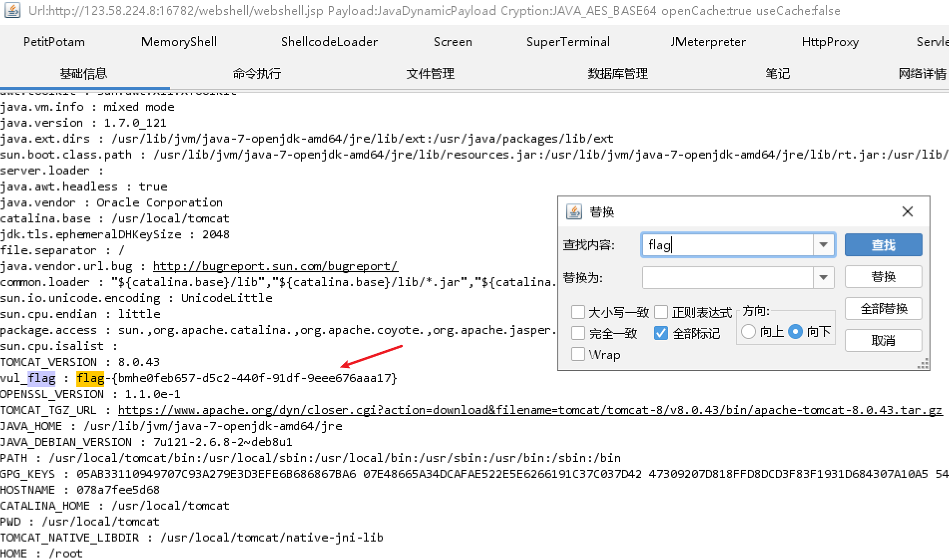Expand the 替换为 replace history dropdown
This screenshot has width=949, height=560.
(x=823, y=277)
